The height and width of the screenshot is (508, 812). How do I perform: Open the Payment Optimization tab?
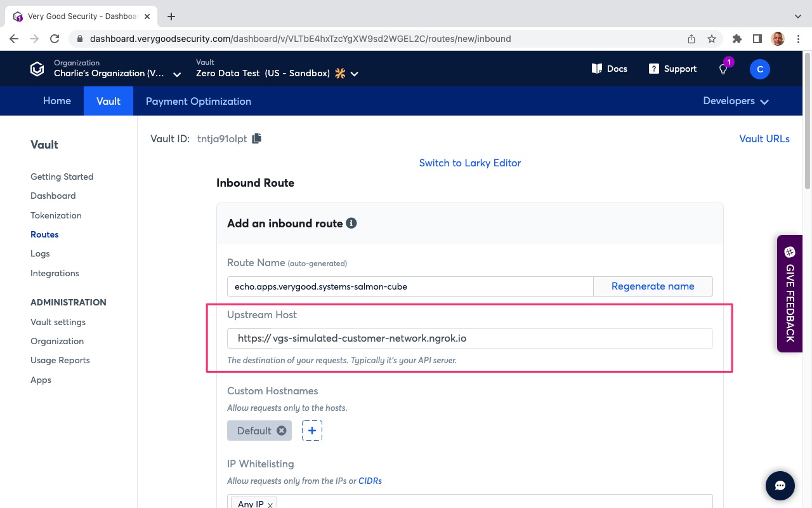(x=199, y=101)
